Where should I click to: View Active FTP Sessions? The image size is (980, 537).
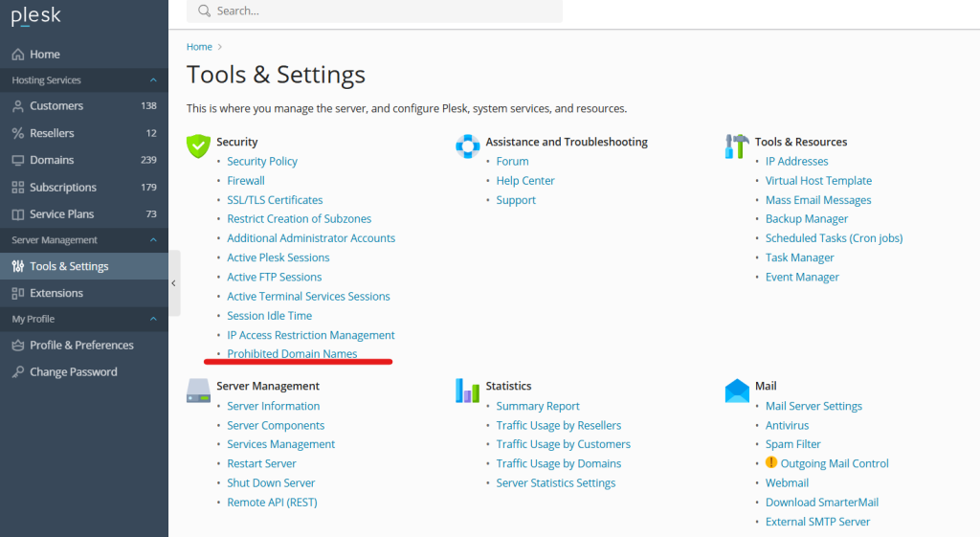click(x=275, y=277)
